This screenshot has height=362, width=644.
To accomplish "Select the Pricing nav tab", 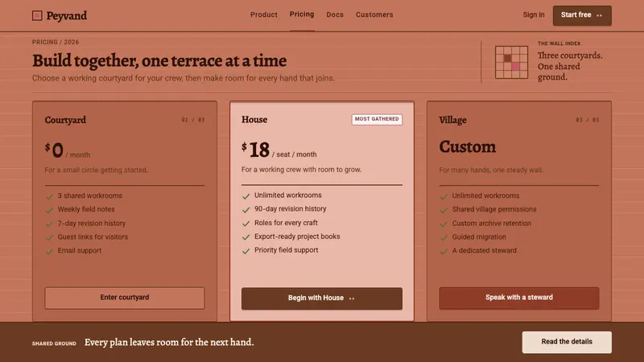I will point(302,14).
